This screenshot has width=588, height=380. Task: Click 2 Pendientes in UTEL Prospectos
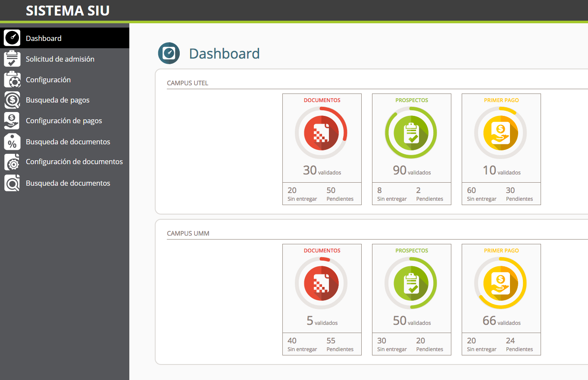[430, 194]
